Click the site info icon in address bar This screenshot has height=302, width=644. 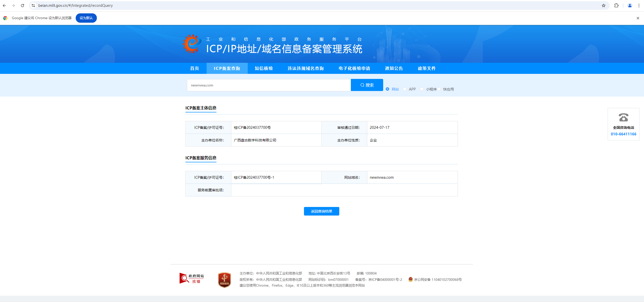pyautogui.click(x=33, y=6)
